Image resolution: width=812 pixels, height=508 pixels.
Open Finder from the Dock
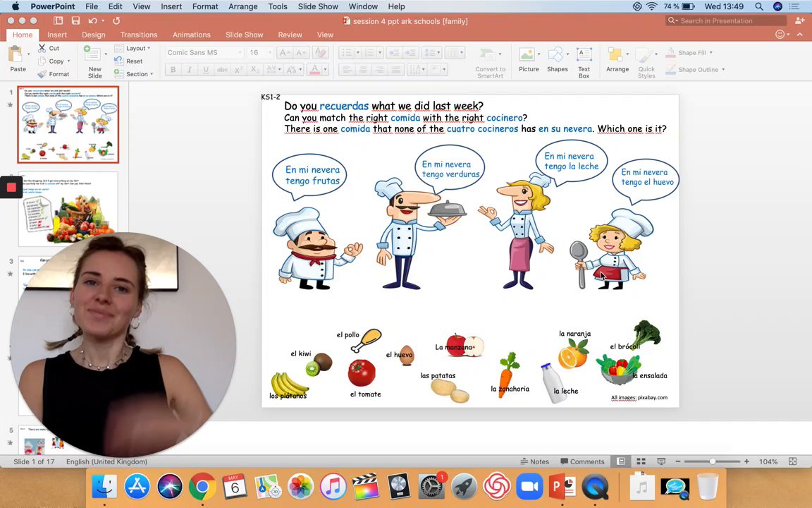104,487
